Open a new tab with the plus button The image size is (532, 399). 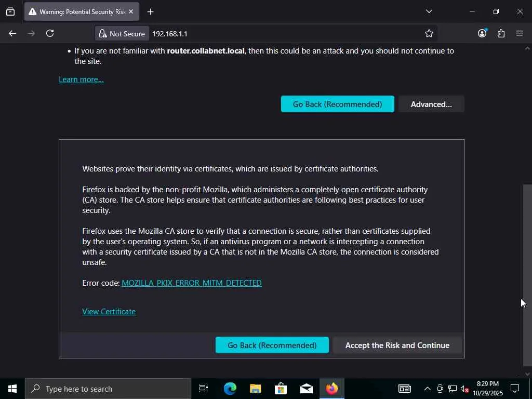point(150,12)
